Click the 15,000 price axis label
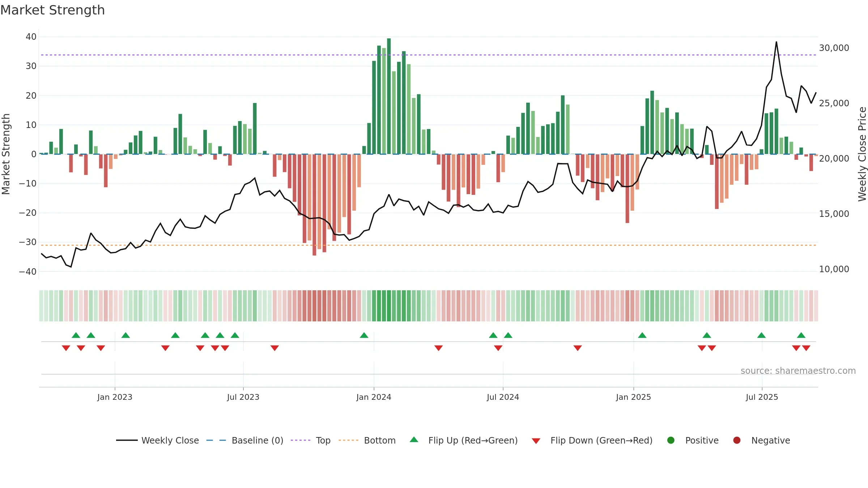The height and width of the screenshot is (488, 868). coord(834,214)
